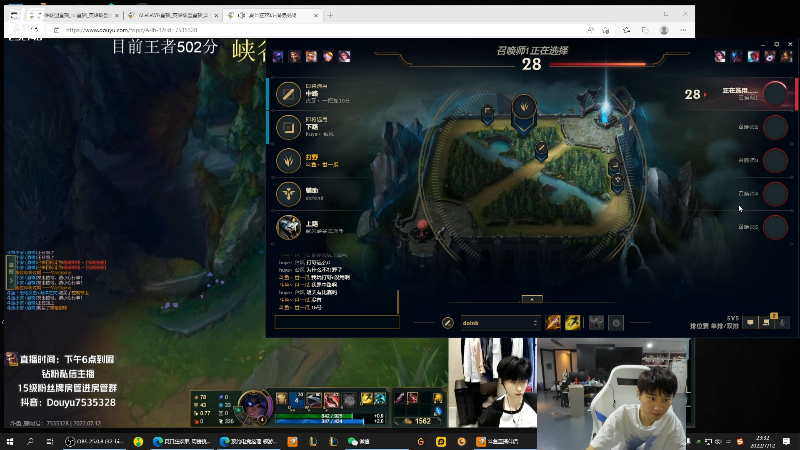Screen dimensions: 800x450
Task: Click the first enemy banned champion icon on right
Action: point(720,56)
